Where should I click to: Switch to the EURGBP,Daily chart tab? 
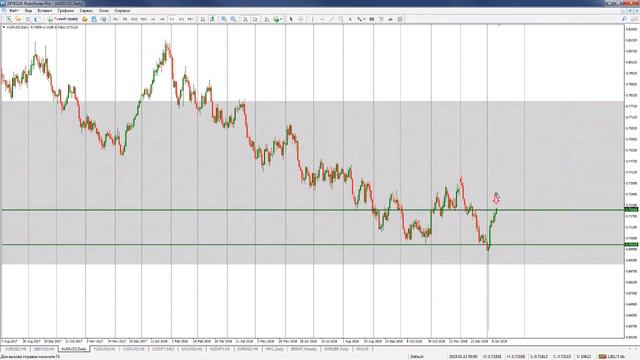point(336,349)
